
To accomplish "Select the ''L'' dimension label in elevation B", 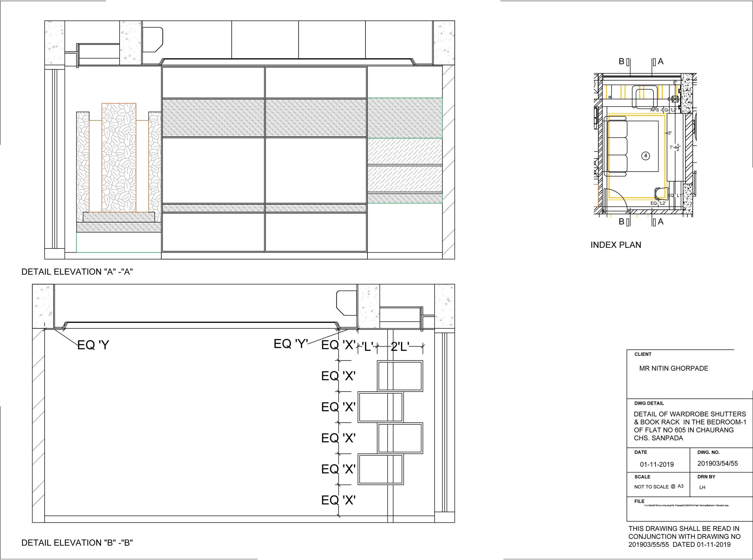I will click(367, 346).
